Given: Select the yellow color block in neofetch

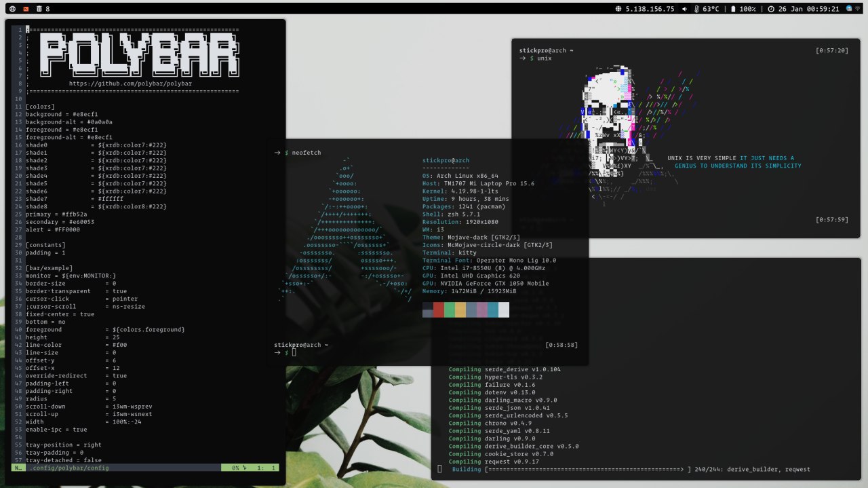Looking at the screenshot, I should 460,309.
